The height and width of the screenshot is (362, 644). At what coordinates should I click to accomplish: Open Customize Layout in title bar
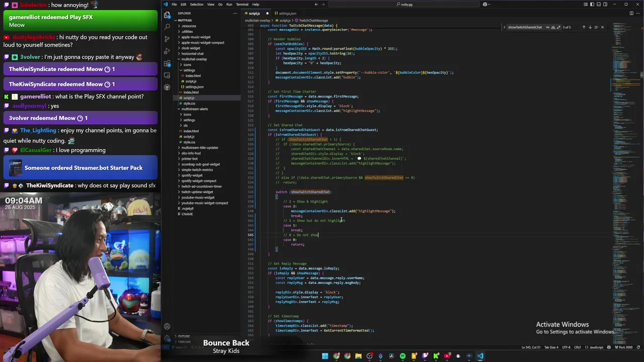586,4
